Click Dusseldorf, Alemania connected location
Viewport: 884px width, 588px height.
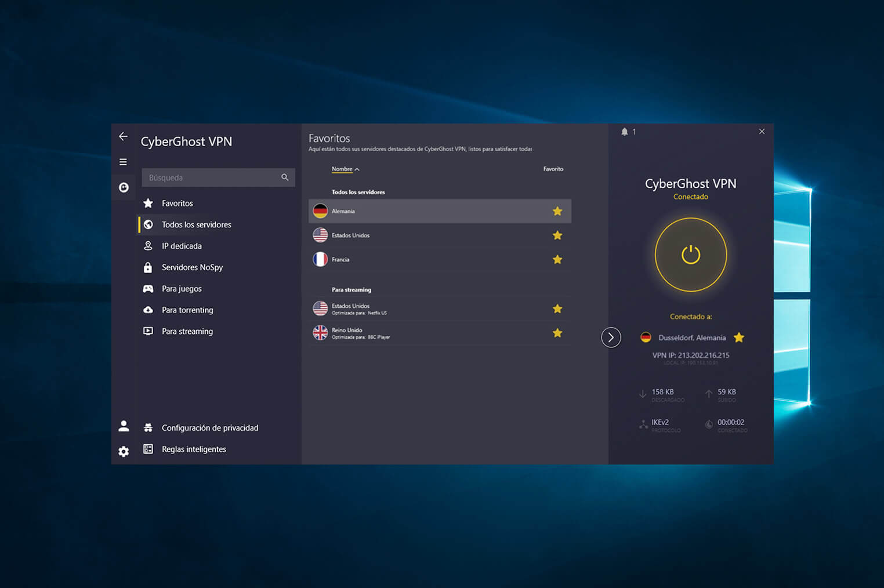pyautogui.click(x=692, y=337)
